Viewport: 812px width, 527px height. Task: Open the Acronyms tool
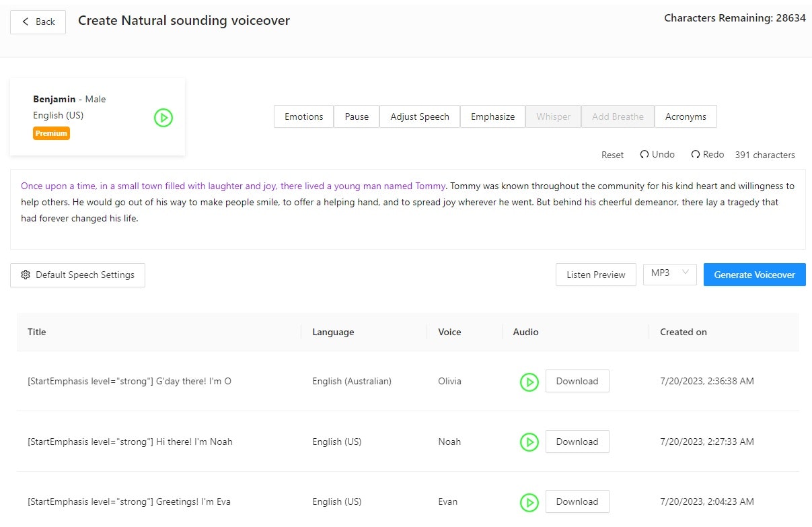686,116
